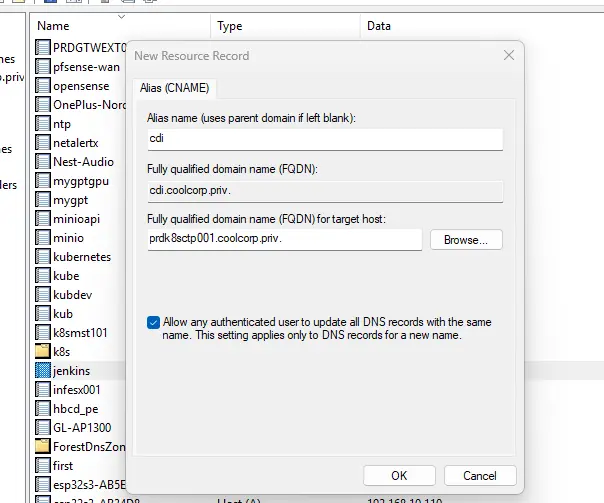Click the target host FQDN field
604x503 pixels.
pos(284,240)
